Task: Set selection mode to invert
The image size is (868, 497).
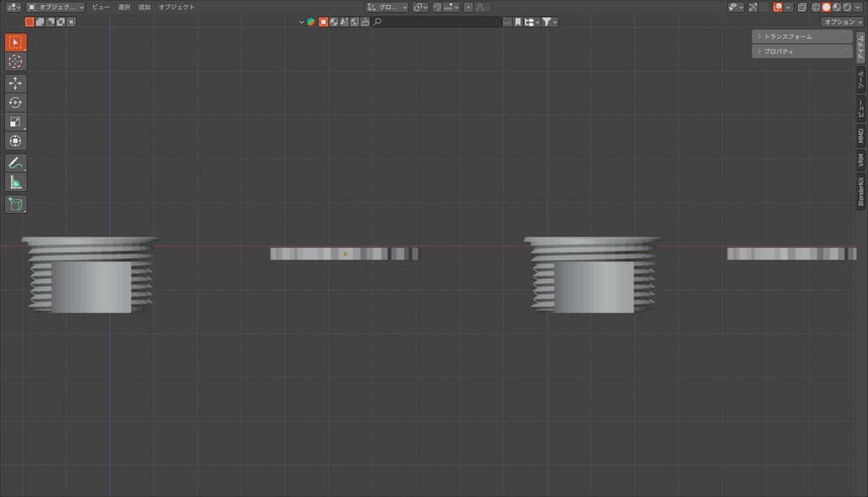Action: [61, 21]
